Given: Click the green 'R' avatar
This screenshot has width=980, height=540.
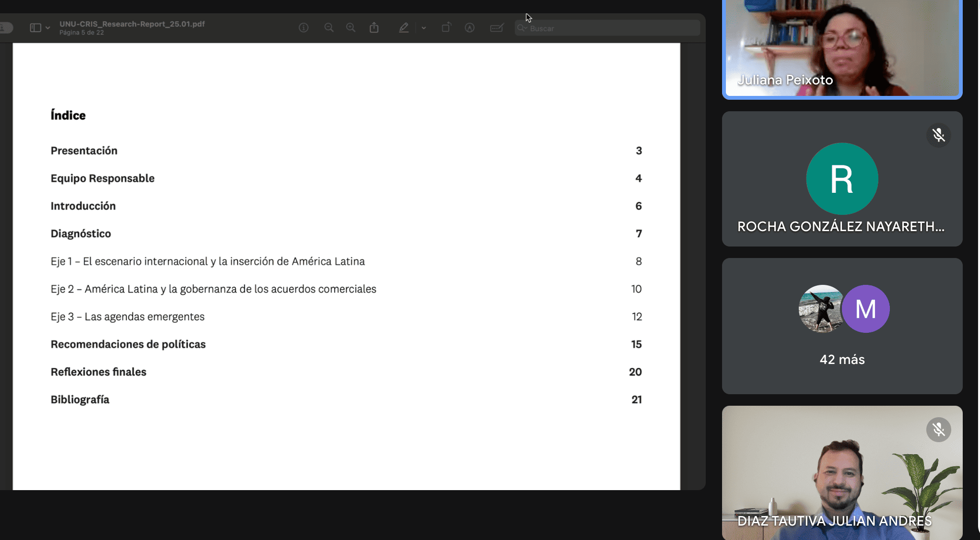Looking at the screenshot, I should (842, 179).
